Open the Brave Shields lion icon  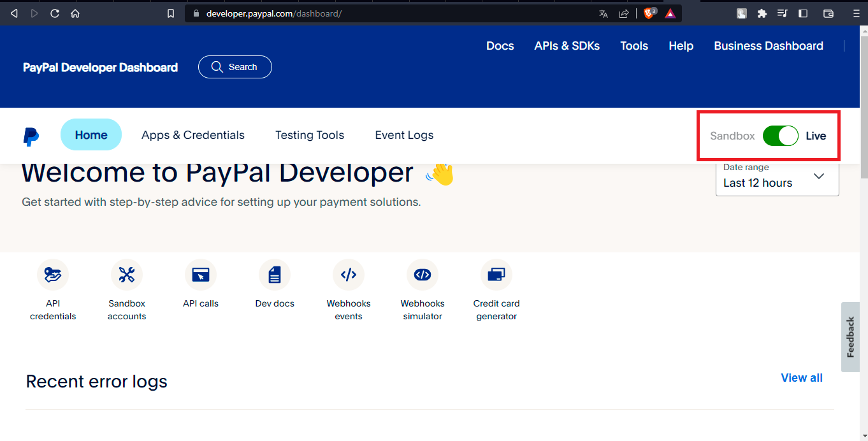coord(649,13)
